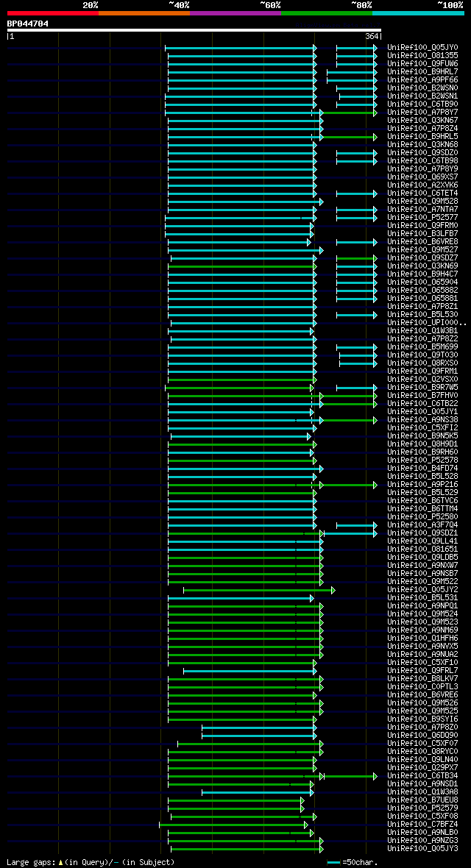Select the UniRef100_Q9FRL7 label
Image resolution: width=471 pixels, height=868 pixels.
point(422,670)
